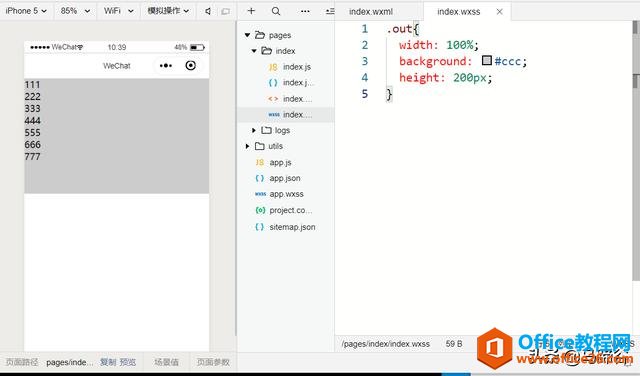Image resolution: width=640 pixels, height=376 pixels.
Task: Open the 85% zoom dropdown
Action: point(75,11)
